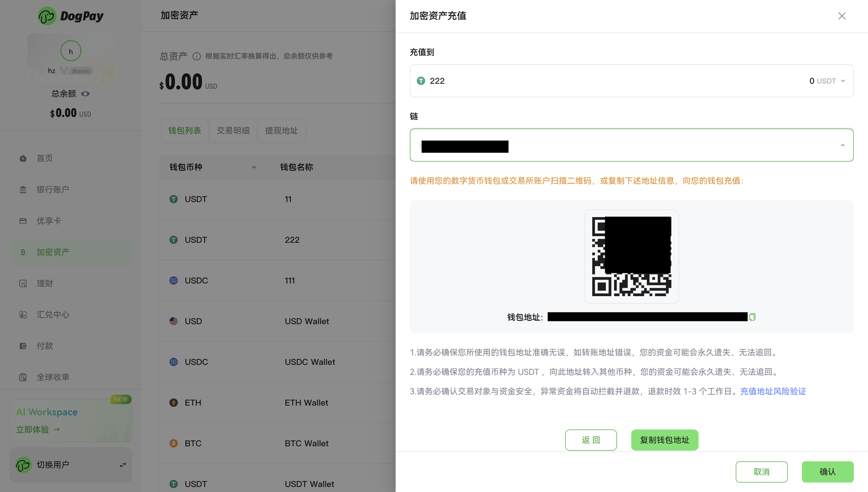Click ETH icon in ETH Wallet row

tap(174, 403)
